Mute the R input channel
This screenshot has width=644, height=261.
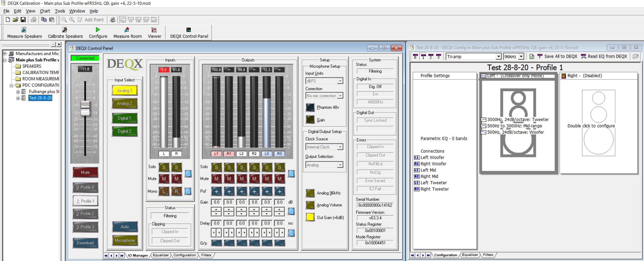[x=176, y=179]
